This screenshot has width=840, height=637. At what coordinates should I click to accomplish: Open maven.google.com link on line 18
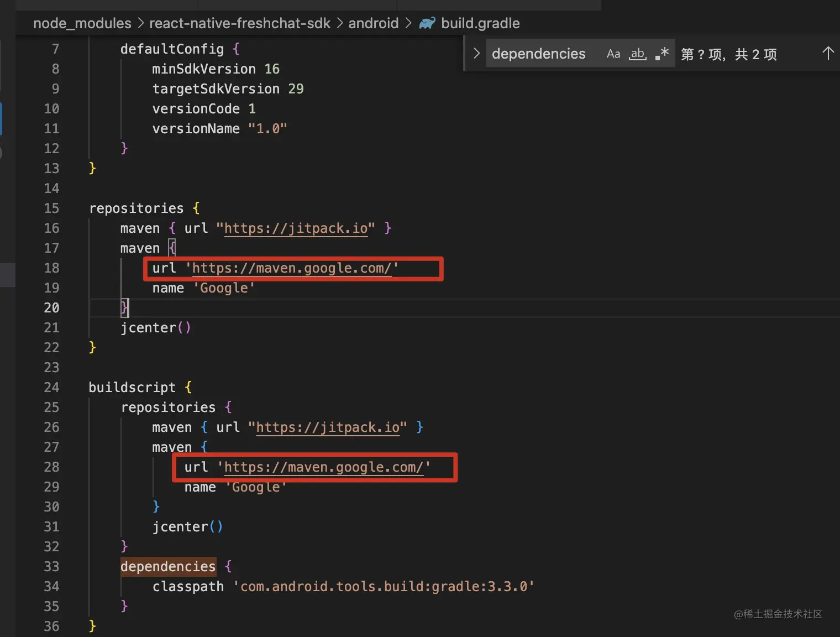click(x=292, y=268)
